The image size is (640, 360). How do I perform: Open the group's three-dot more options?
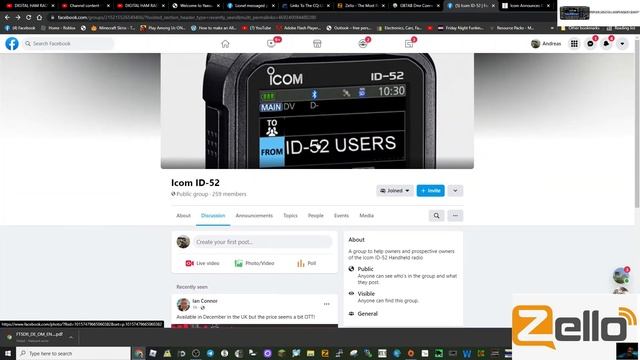(x=455, y=216)
